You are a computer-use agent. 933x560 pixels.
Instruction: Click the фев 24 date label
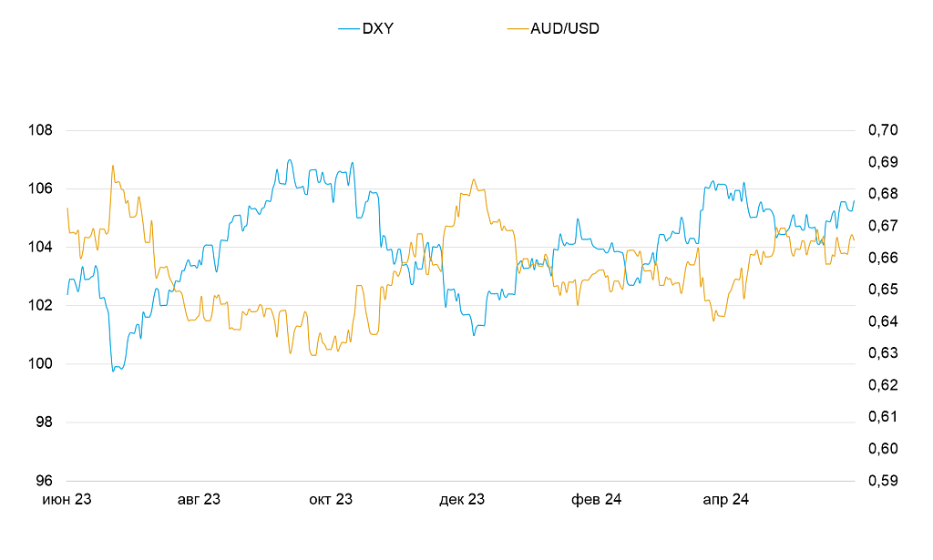pyautogui.click(x=596, y=500)
